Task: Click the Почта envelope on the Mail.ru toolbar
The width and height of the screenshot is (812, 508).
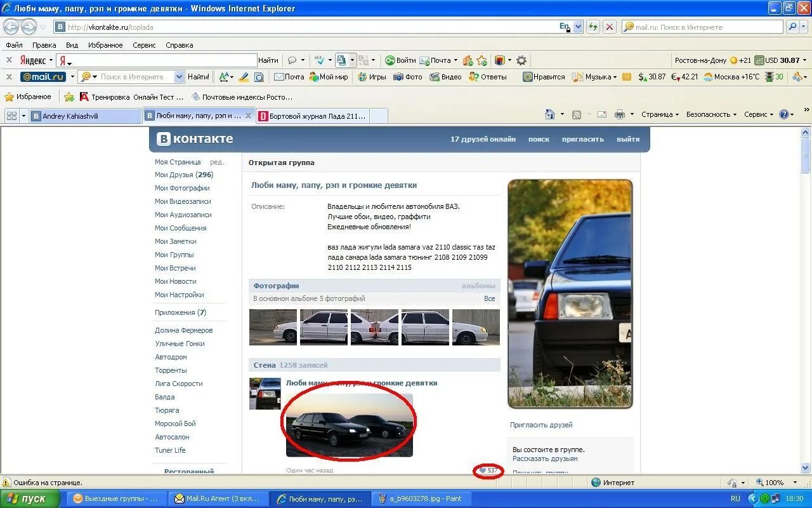Action: [x=289, y=77]
